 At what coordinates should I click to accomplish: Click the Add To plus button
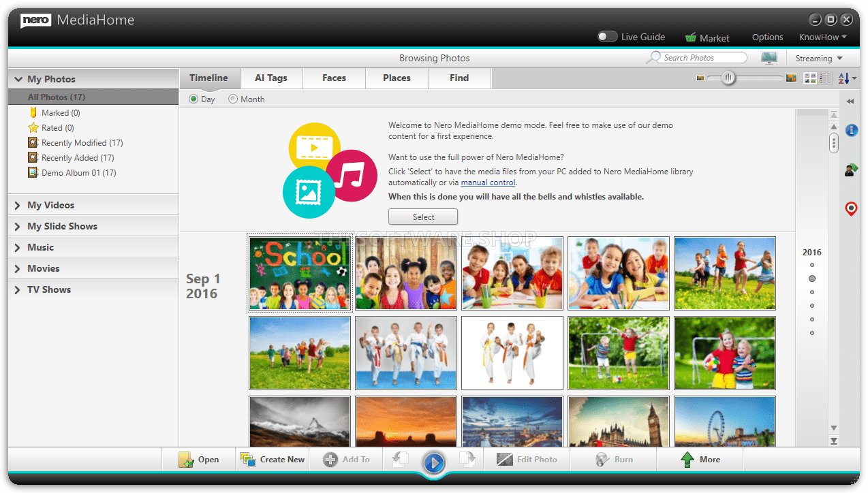click(x=346, y=460)
